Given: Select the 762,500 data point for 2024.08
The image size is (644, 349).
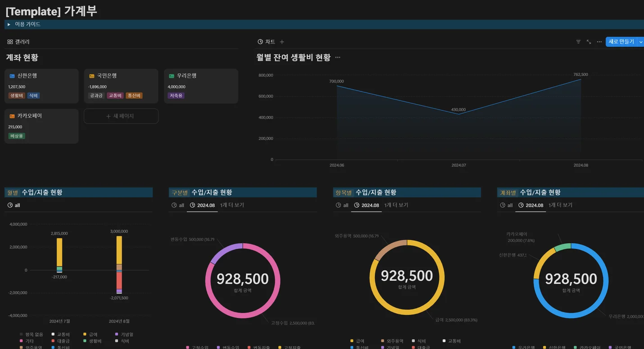Looking at the screenshot, I should 581,79.
